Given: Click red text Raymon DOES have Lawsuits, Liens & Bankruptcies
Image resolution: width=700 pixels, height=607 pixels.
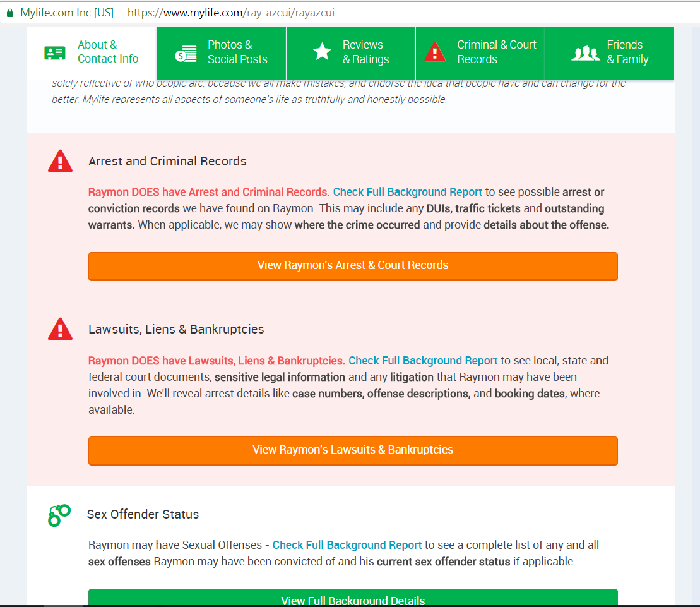Looking at the screenshot, I should coord(217,361).
